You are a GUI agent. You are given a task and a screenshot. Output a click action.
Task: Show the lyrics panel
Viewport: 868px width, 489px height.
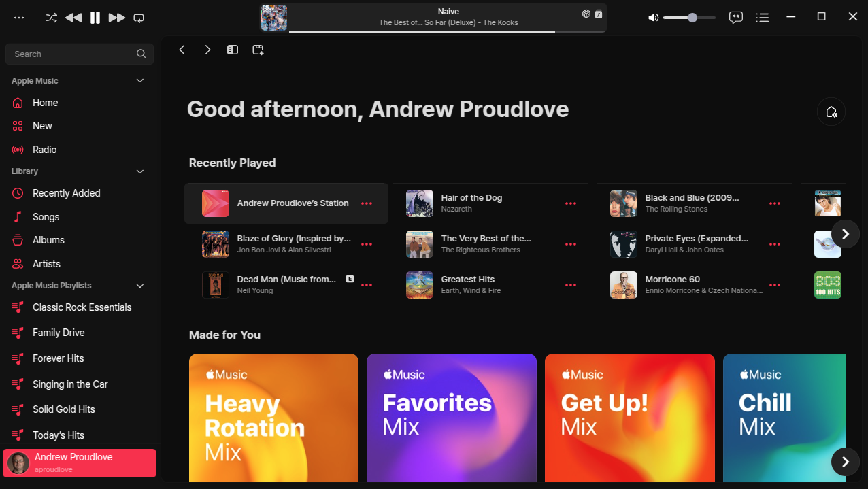[x=735, y=18]
